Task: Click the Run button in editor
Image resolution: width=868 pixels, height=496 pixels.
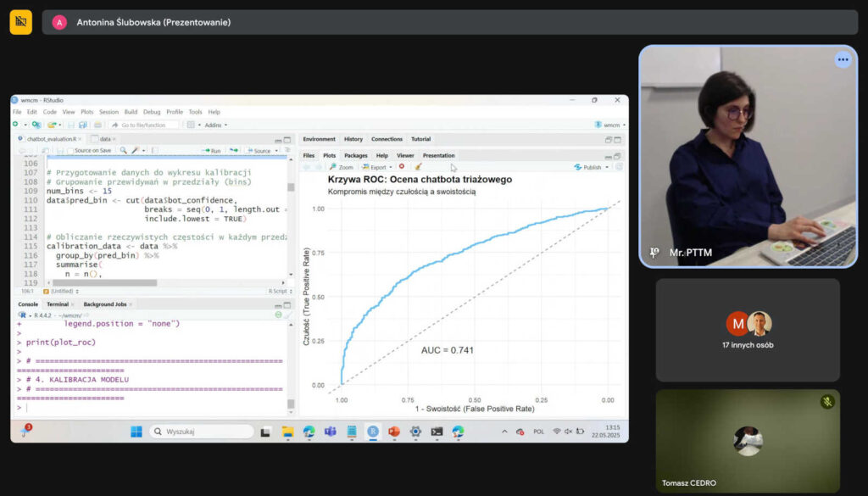Action: (x=212, y=151)
